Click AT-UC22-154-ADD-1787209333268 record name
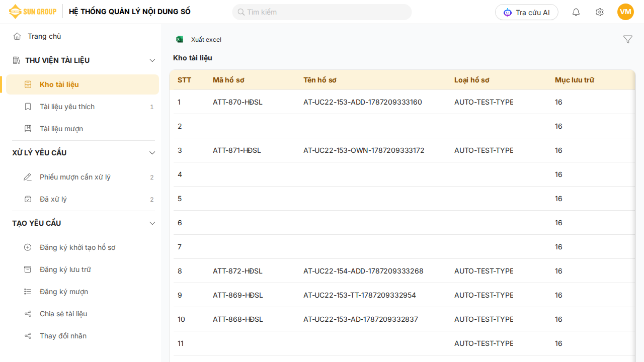 (363, 271)
